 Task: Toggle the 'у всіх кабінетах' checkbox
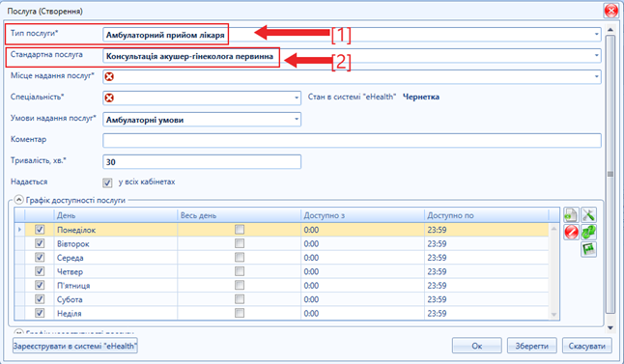click(x=107, y=182)
